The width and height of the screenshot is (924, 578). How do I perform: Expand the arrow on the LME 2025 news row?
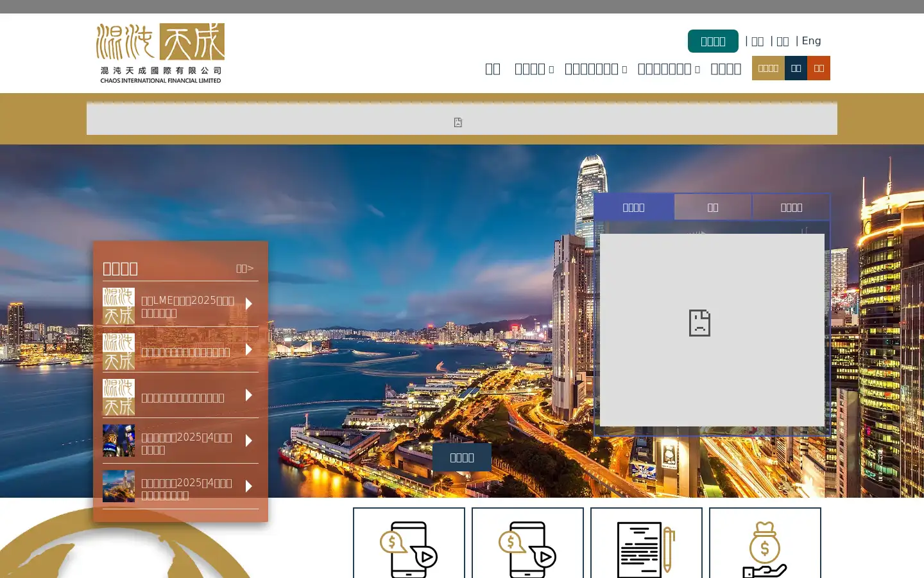point(249,304)
